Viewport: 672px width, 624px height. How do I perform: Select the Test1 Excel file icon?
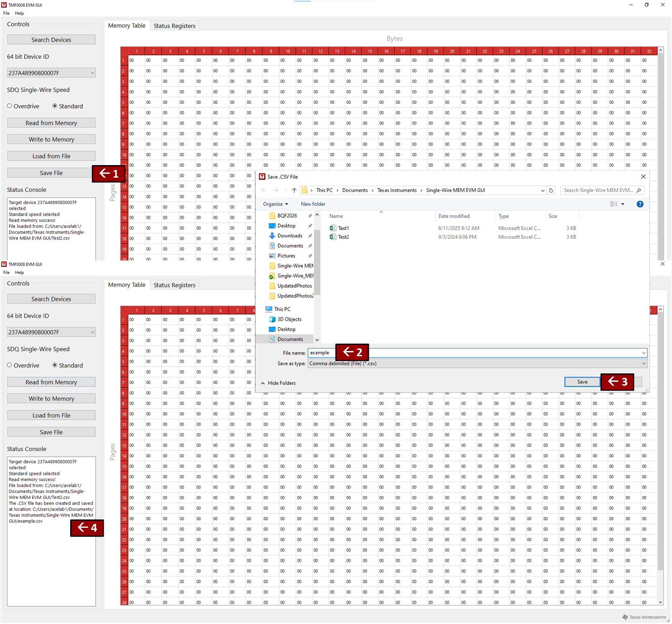(x=333, y=228)
